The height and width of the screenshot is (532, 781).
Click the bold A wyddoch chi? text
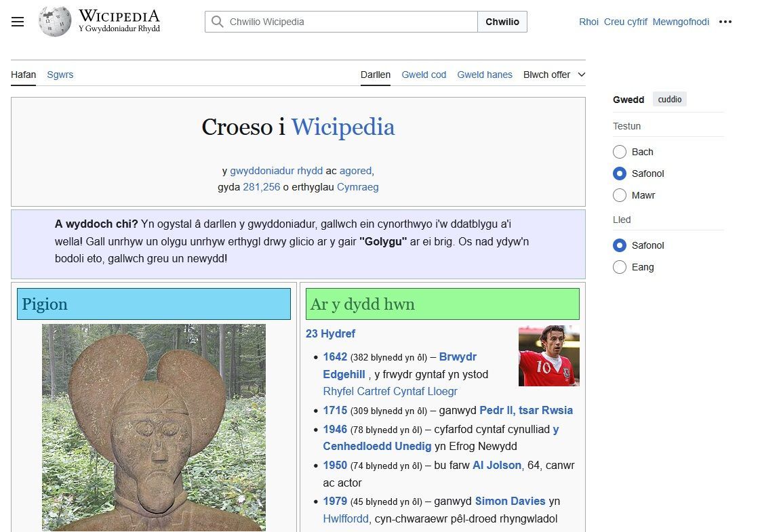[x=96, y=224]
